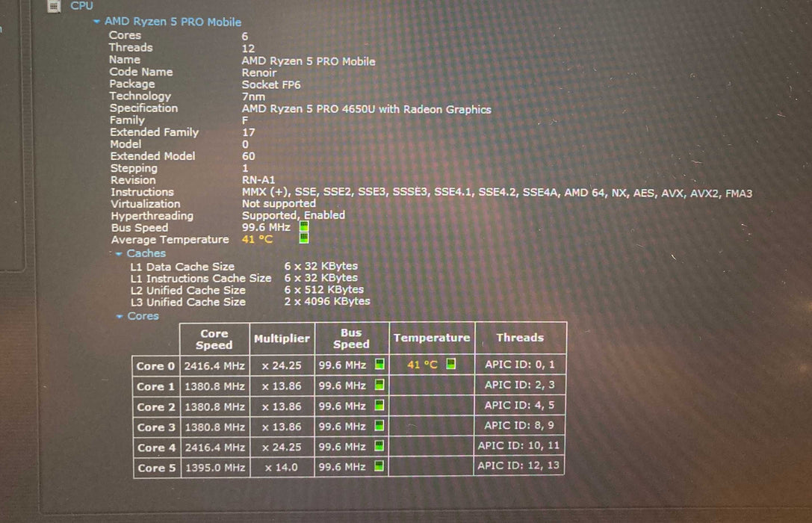Click the Core Speed column header
Image resolution: width=812 pixels, height=523 pixels.
pyautogui.click(x=214, y=339)
